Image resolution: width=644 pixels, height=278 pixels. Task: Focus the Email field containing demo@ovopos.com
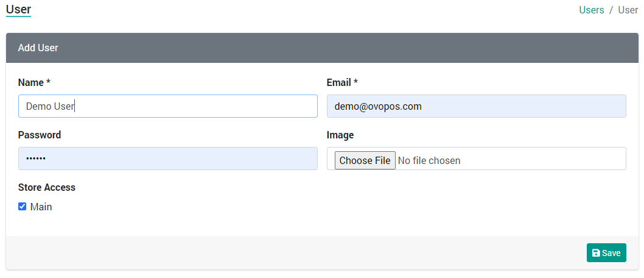tap(477, 106)
